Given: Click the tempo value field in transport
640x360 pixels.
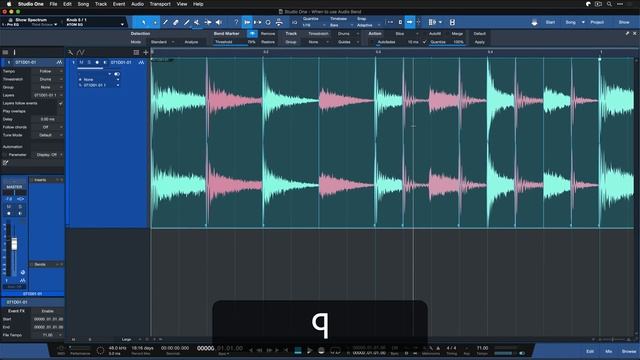Looking at the screenshot, I should coord(482,348).
